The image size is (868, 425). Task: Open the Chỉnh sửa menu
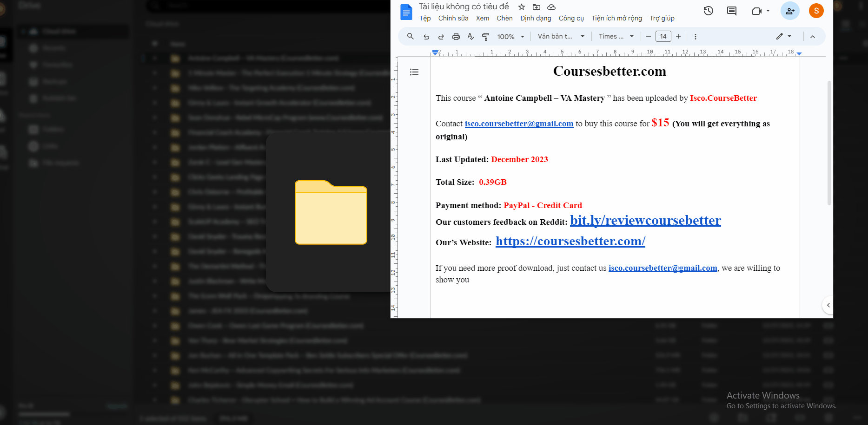coord(453,18)
